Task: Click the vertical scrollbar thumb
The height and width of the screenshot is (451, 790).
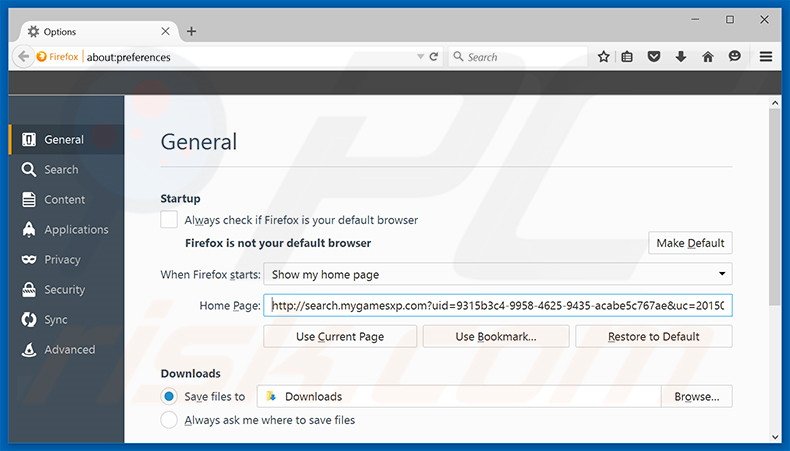Action: coord(775,207)
